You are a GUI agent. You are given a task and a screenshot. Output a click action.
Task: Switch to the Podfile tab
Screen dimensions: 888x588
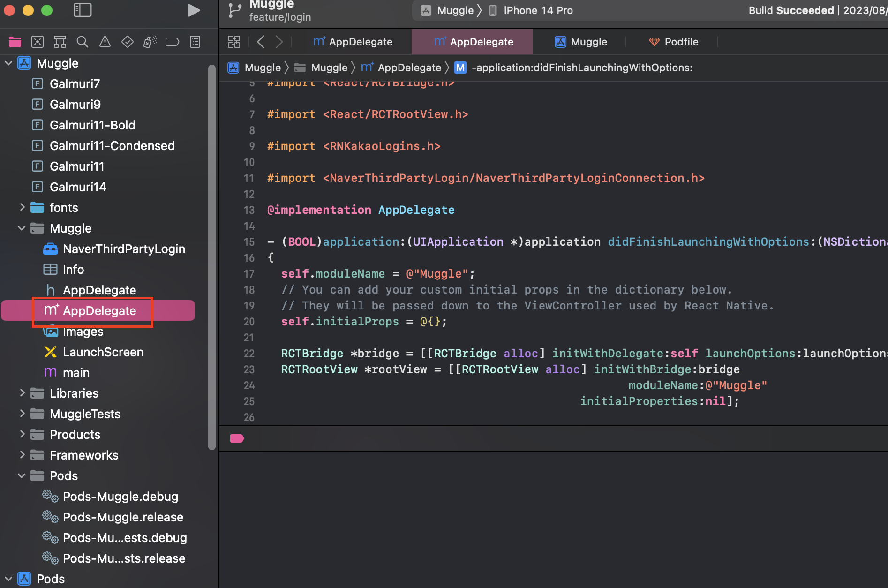click(673, 42)
